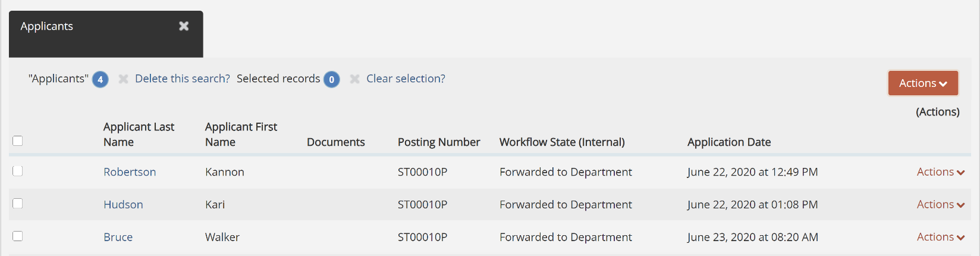Toggle the select-all checkbox in the header

click(x=18, y=141)
